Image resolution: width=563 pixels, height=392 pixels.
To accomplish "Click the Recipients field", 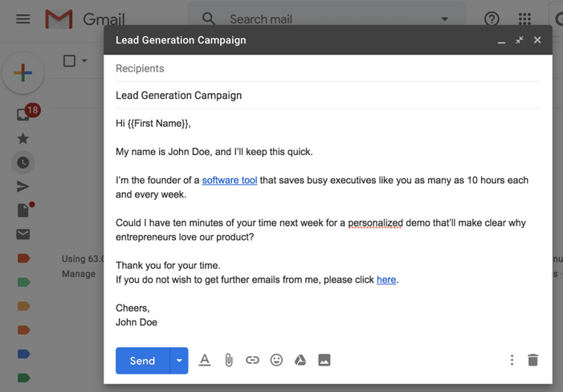I will click(x=328, y=68).
